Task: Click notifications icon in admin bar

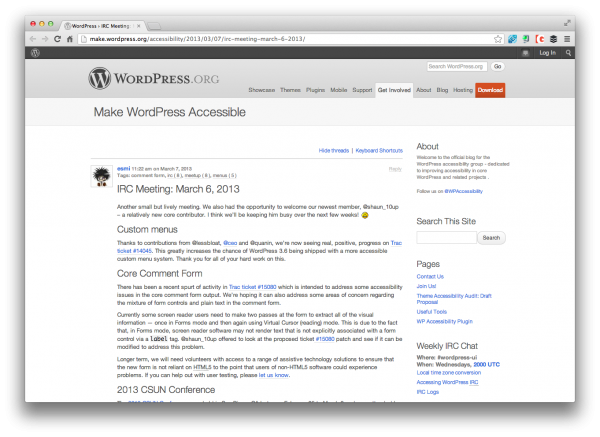Action: (x=525, y=53)
